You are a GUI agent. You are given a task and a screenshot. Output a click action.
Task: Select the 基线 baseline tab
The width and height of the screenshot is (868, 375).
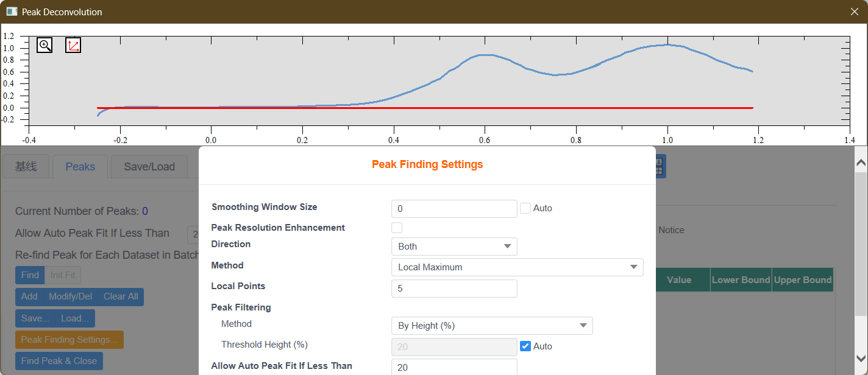click(x=26, y=166)
